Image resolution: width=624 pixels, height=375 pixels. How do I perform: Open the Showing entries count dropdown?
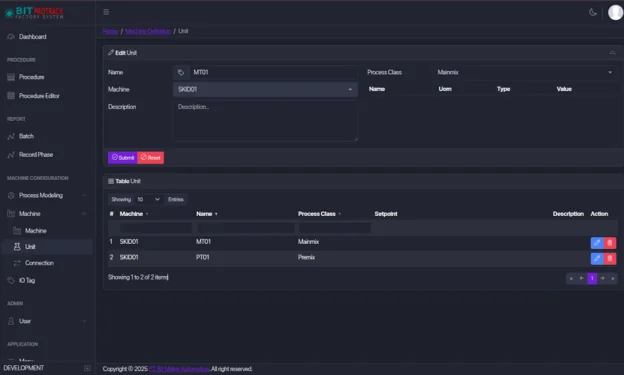149,199
